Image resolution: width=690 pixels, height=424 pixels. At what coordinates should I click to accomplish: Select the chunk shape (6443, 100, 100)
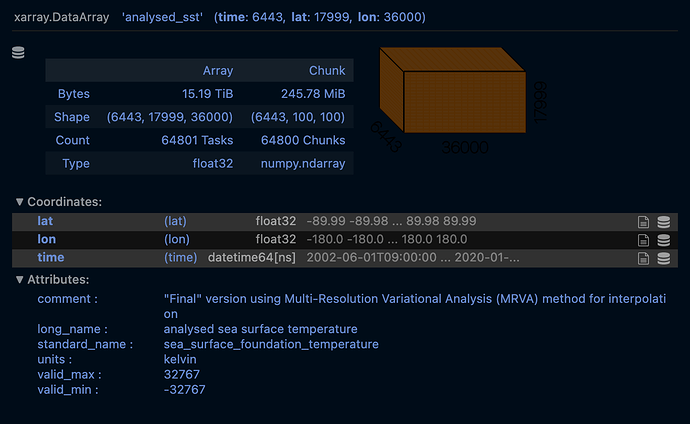pos(298,117)
